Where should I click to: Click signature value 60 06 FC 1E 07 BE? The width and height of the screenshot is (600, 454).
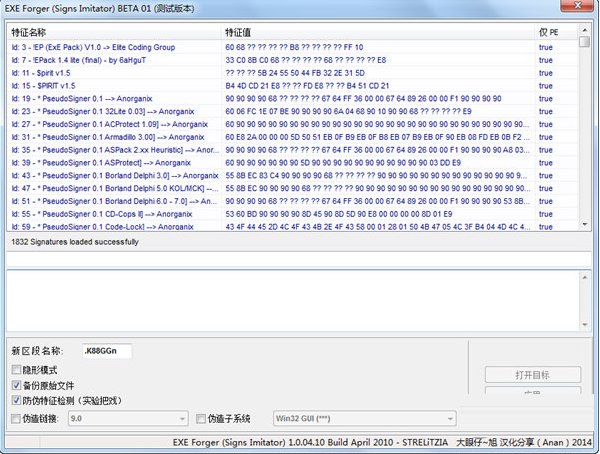(348, 111)
